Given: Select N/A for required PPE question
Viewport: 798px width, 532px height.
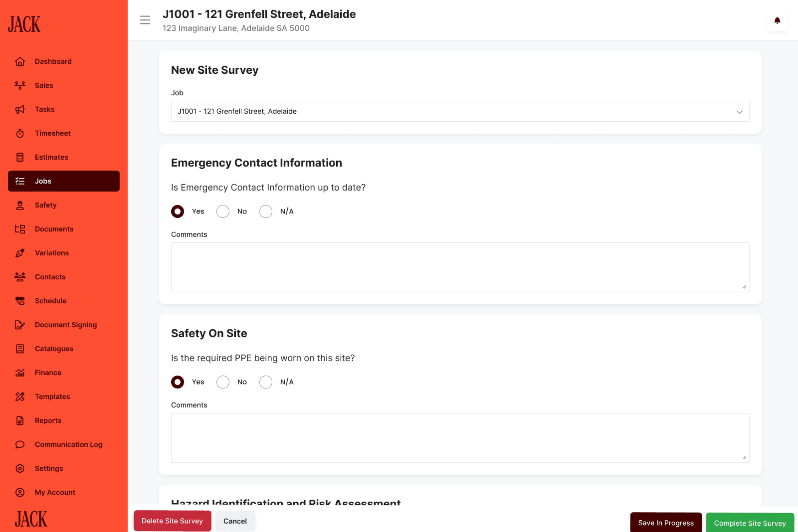Looking at the screenshot, I should (x=266, y=382).
